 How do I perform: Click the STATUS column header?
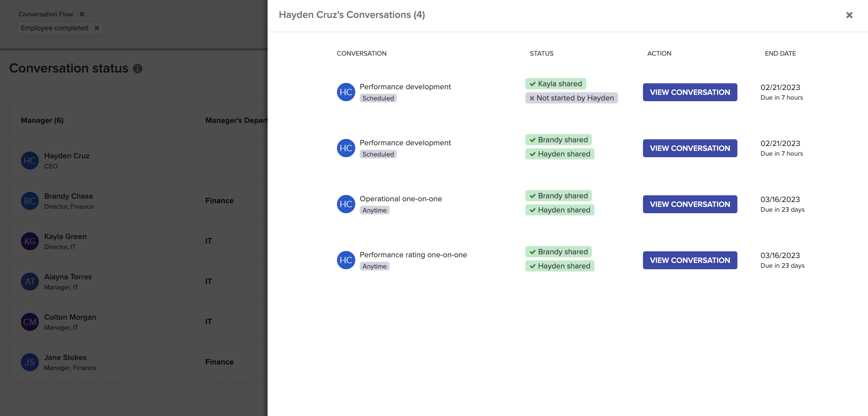point(541,53)
